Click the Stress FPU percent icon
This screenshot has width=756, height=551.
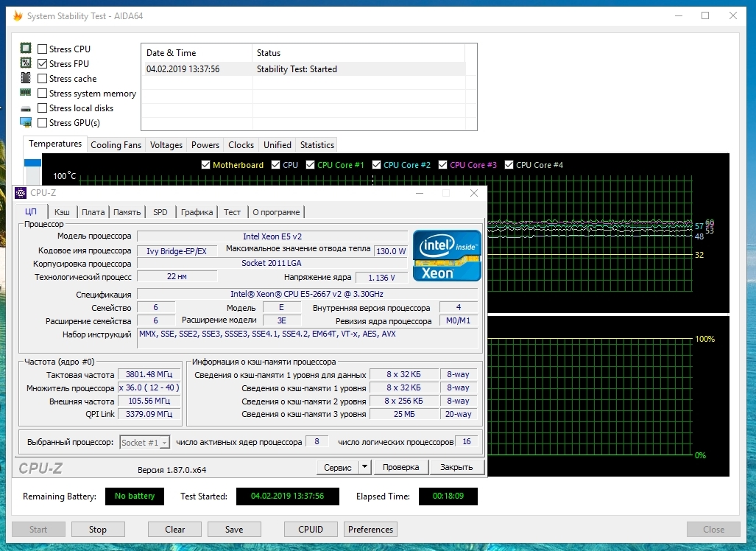26,63
